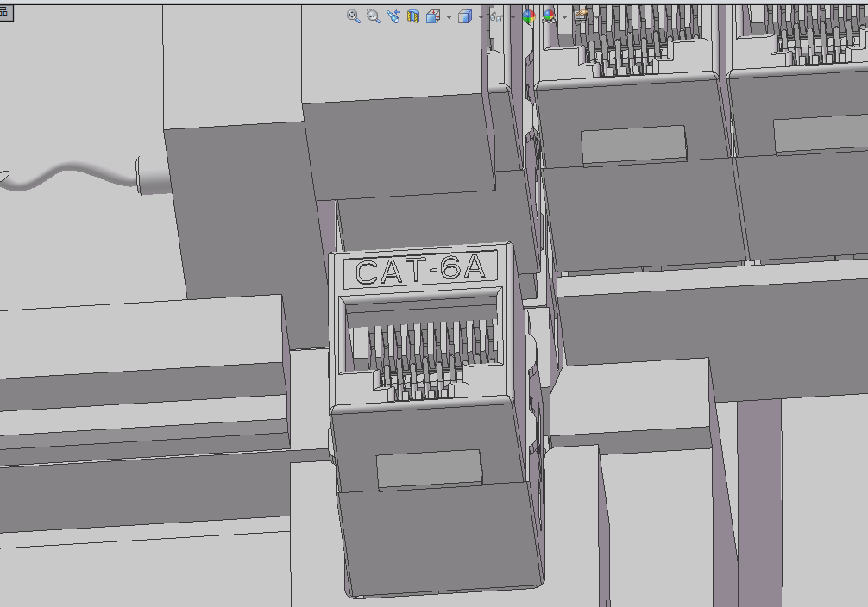The height and width of the screenshot is (607, 868).
Task: Expand the Hide/Show Items dropdown arrow
Action: tap(513, 17)
